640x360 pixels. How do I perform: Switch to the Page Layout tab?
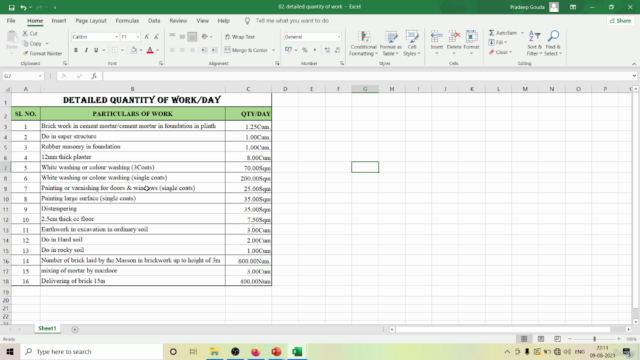[x=91, y=21]
